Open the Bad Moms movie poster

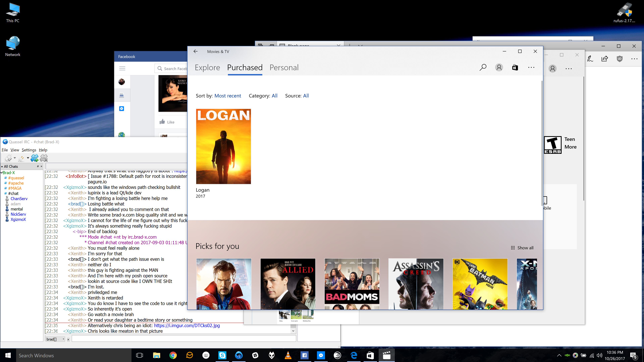pos(352,284)
